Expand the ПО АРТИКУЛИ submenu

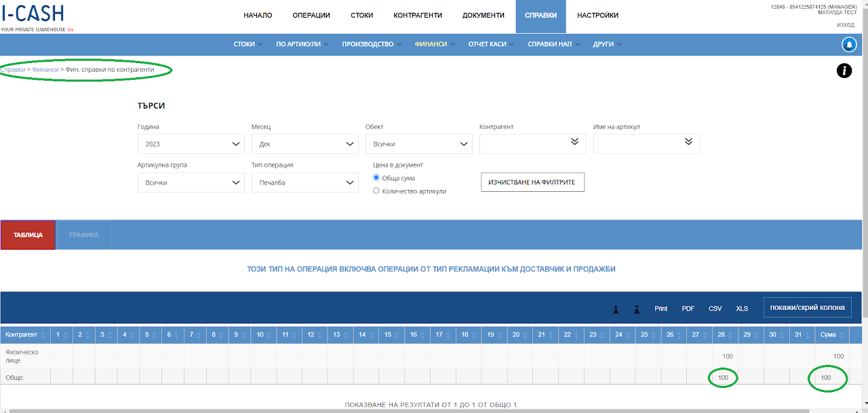tap(302, 45)
